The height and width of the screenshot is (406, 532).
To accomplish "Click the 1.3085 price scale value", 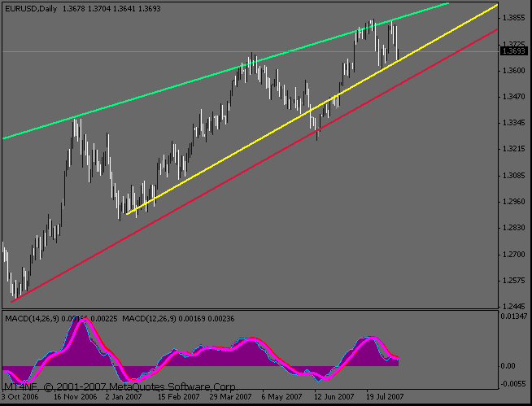I will click(x=513, y=176).
